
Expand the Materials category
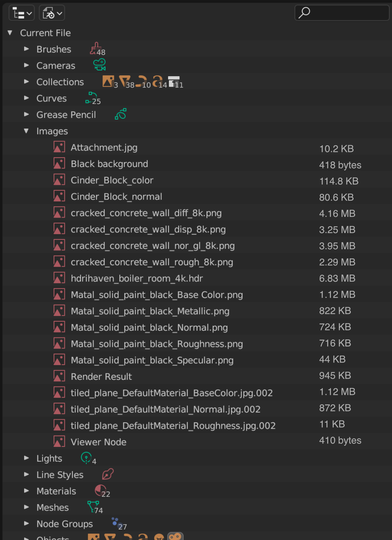click(26, 491)
